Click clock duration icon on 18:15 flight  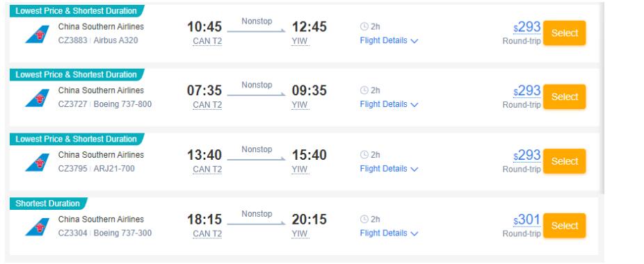coord(364,220)
